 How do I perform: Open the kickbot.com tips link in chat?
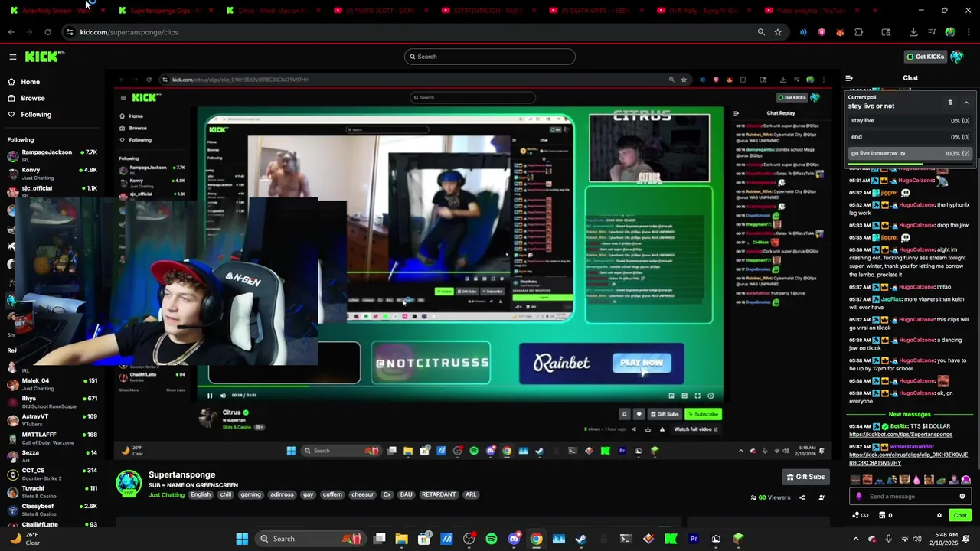point(900,435)
